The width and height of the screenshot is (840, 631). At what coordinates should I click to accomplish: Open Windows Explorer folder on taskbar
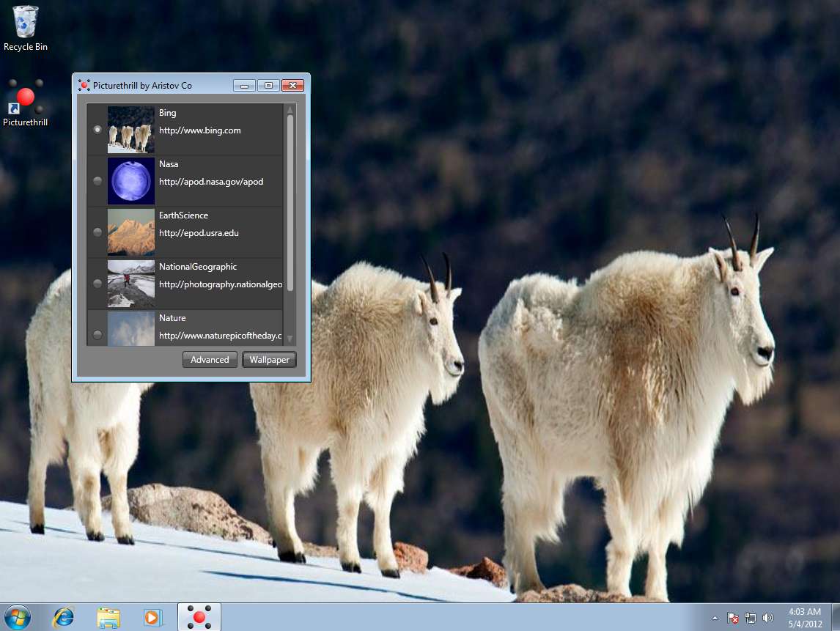[x=108, y=617]
